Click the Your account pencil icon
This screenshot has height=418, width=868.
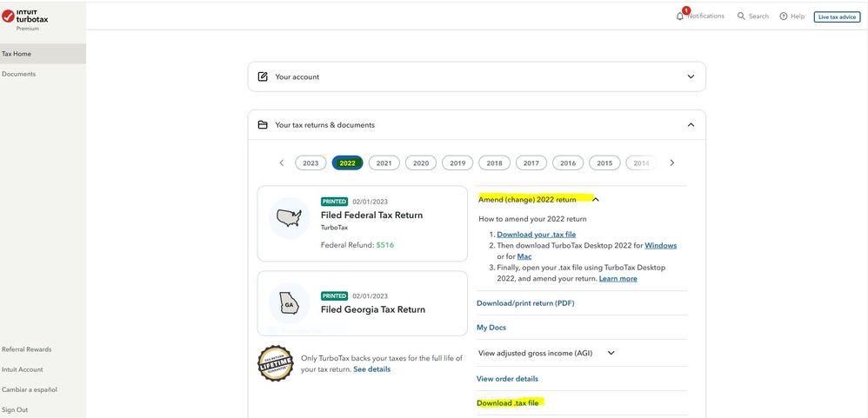click(263, 76)
